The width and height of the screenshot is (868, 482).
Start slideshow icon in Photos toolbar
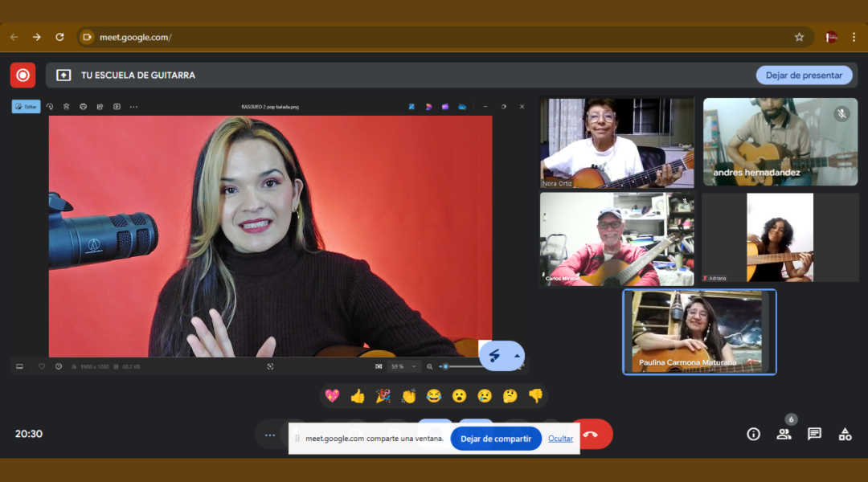click(117, 107)
